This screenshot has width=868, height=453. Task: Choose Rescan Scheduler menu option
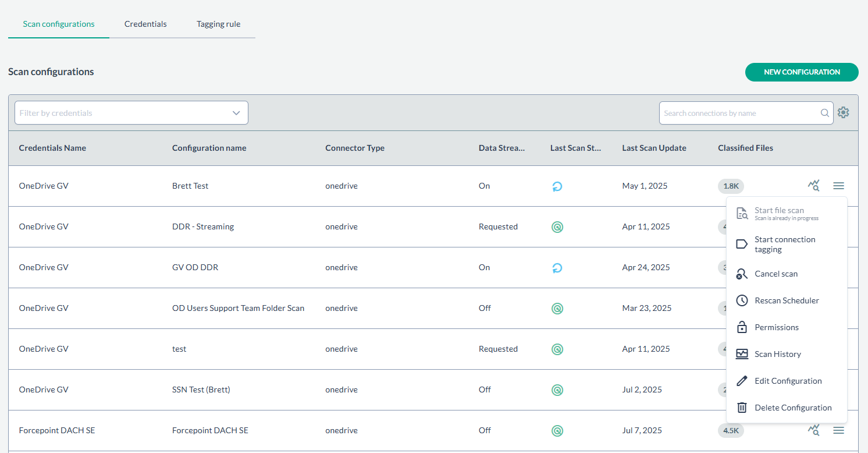[x=786, y=300]
